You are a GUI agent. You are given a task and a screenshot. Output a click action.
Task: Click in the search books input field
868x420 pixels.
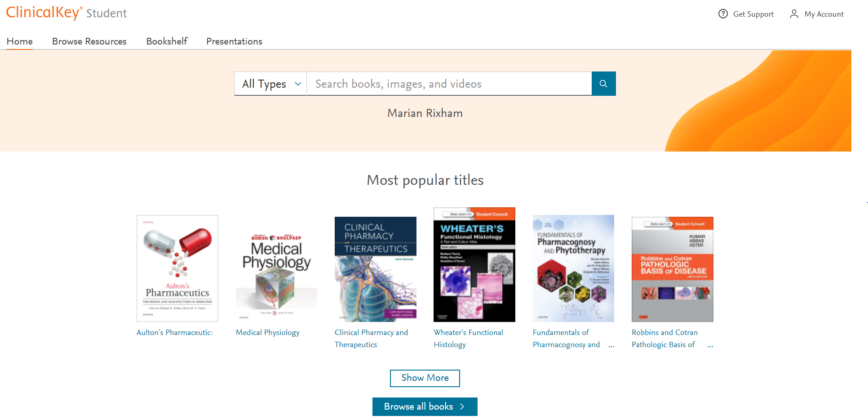(449, 84)
